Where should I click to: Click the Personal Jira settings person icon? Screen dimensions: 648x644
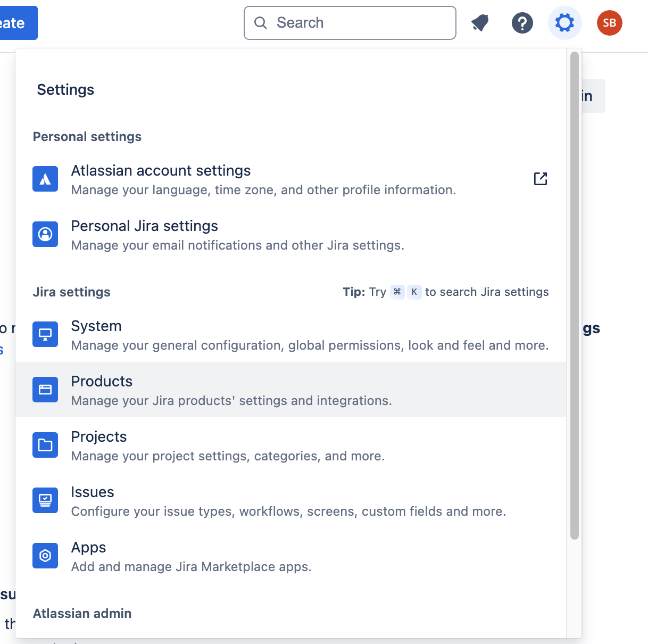[45, 234]
